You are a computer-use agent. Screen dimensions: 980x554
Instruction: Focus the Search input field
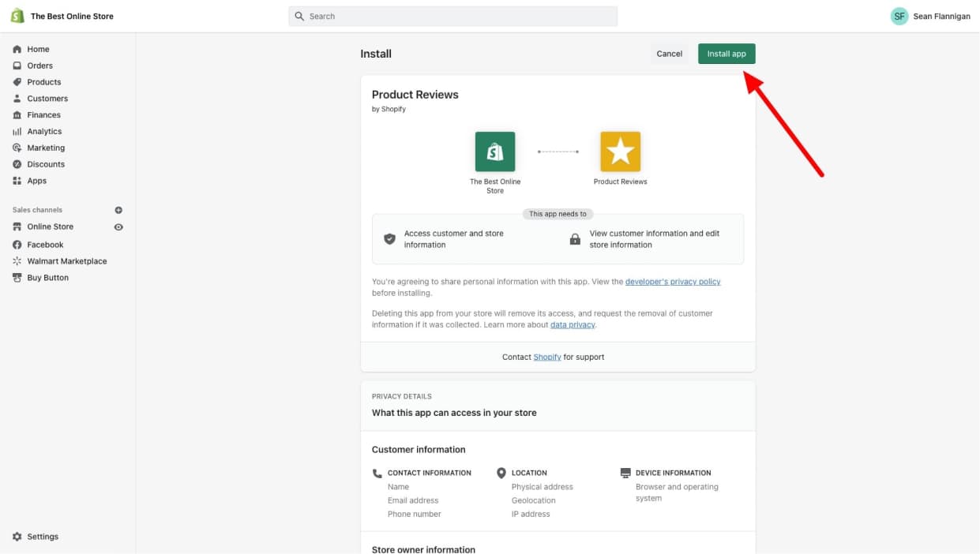pyautogui.click(x=453, y=16)
